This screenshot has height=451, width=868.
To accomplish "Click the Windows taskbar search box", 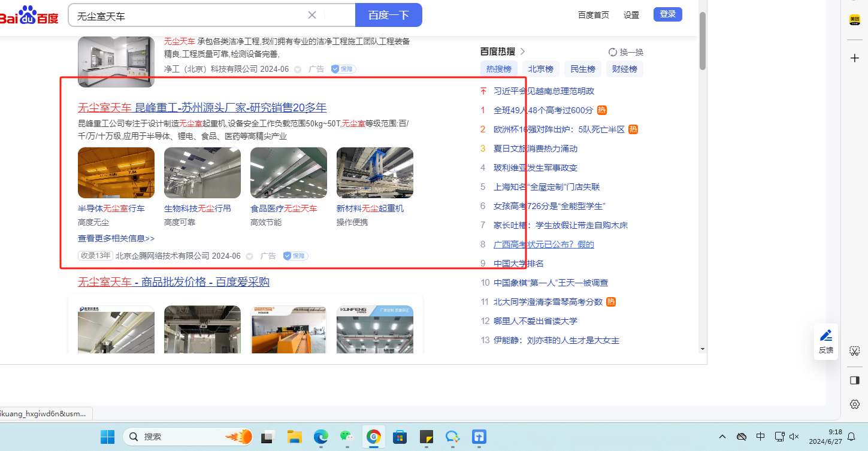I will pyautogui.click(x=188, y=437).
